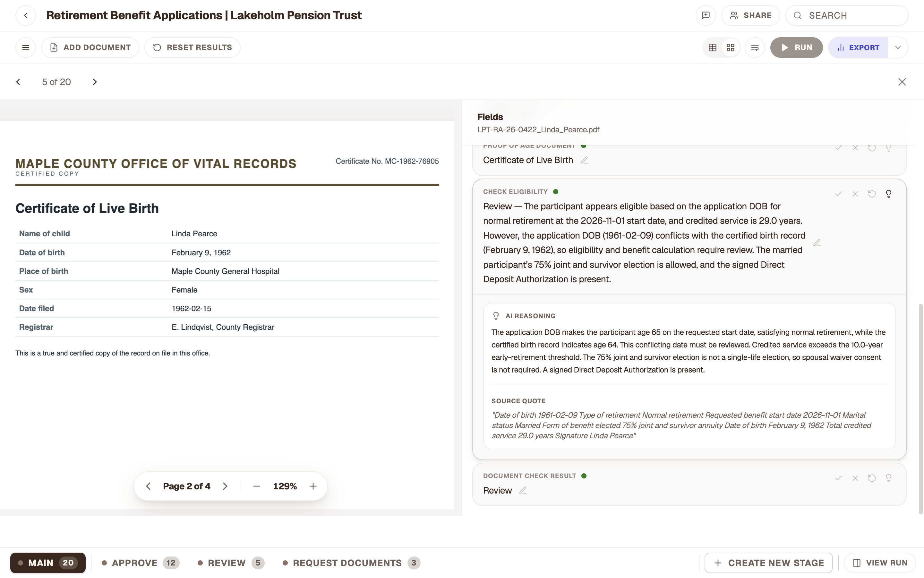Go to next document arrow beside 5 of 20
Screen dimensions: 924x578
point(95,82)
